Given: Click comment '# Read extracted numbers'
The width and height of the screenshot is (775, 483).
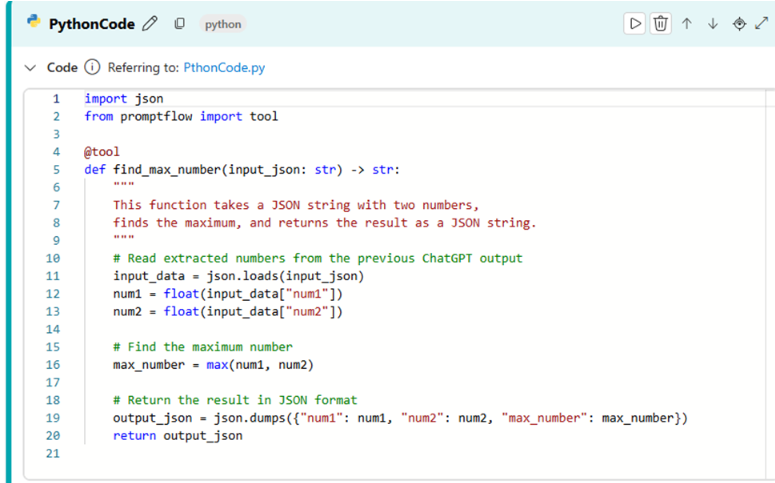Looking at the screenshot, I should click(x=317, y=259).
